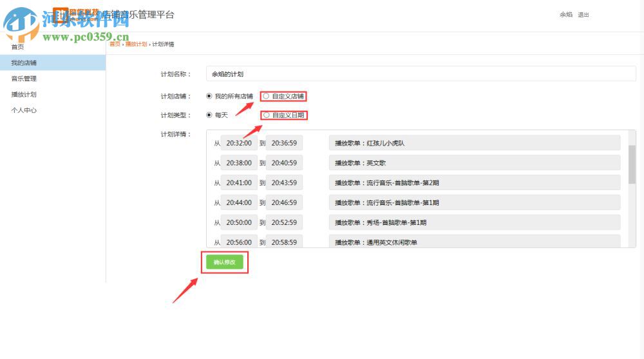Select playlist 英文歌 row
Image resolution: width=644 pixels, height=359 pixels.
click(x=475, y=163)
